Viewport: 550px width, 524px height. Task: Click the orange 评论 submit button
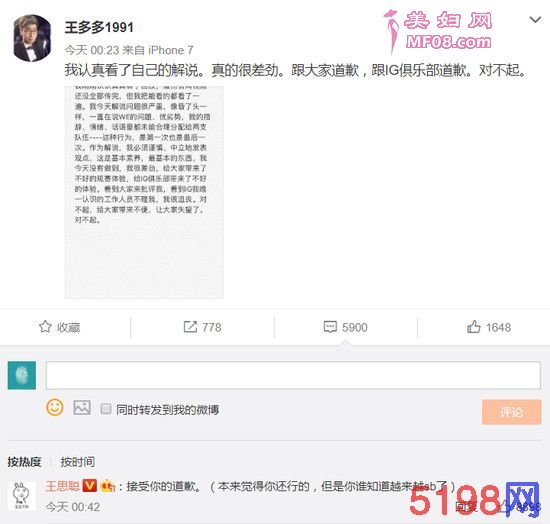click(x=511, y=412)
